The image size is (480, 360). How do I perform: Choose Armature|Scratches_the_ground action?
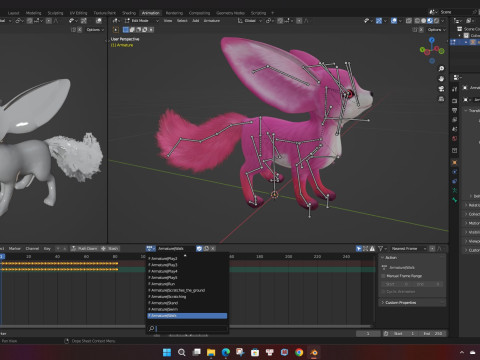pyautogui.click(x=187, y=290)
